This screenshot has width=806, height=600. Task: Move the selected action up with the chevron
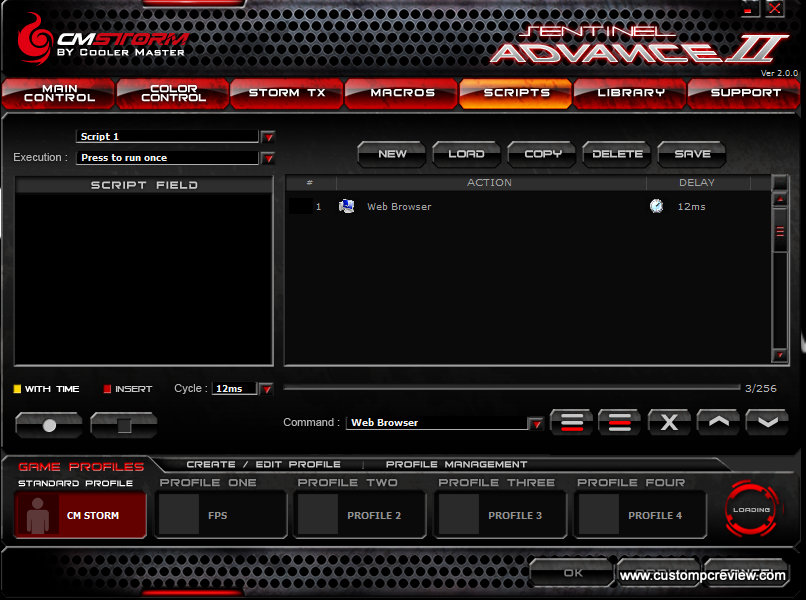[x=718, y=423]
